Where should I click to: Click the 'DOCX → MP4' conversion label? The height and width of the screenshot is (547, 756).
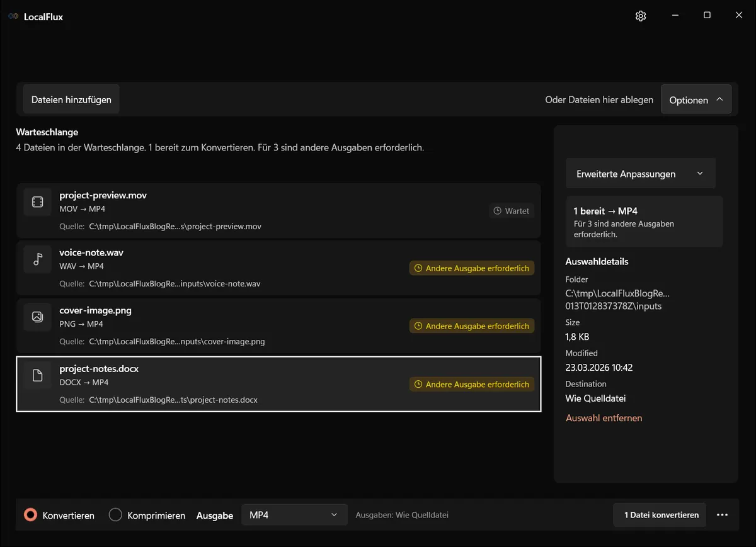[x=84, y=382]
